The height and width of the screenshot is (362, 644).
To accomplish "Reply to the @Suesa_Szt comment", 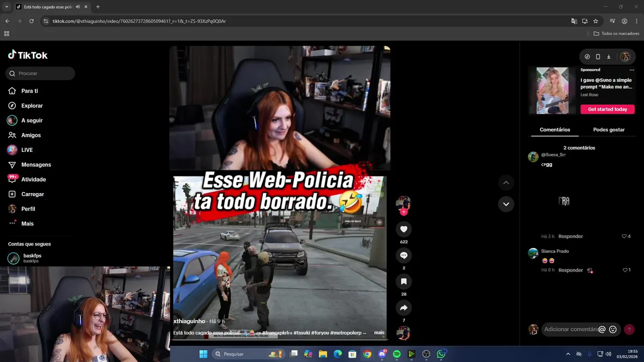I will 571,236.
